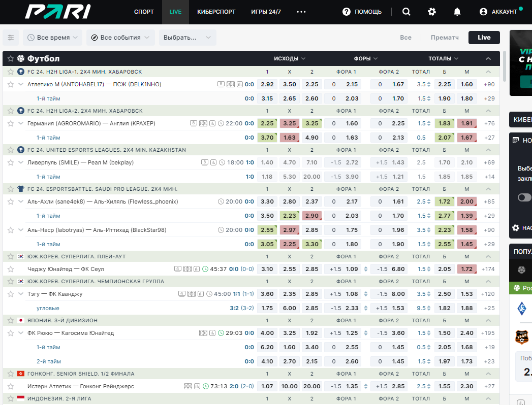Open the ИСХОДЫ column dropdown
The height and width of the screenshot is (405, 532).
pyautogui.click(x=290, y=58)
